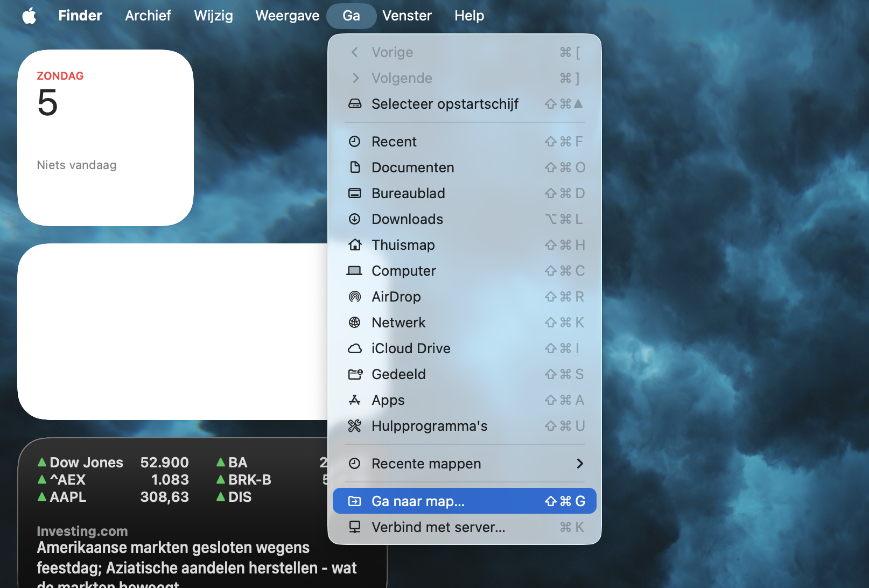The image size is (869, 588).
Task: Click the Downloads arrow icon
Action: [354, 219]
